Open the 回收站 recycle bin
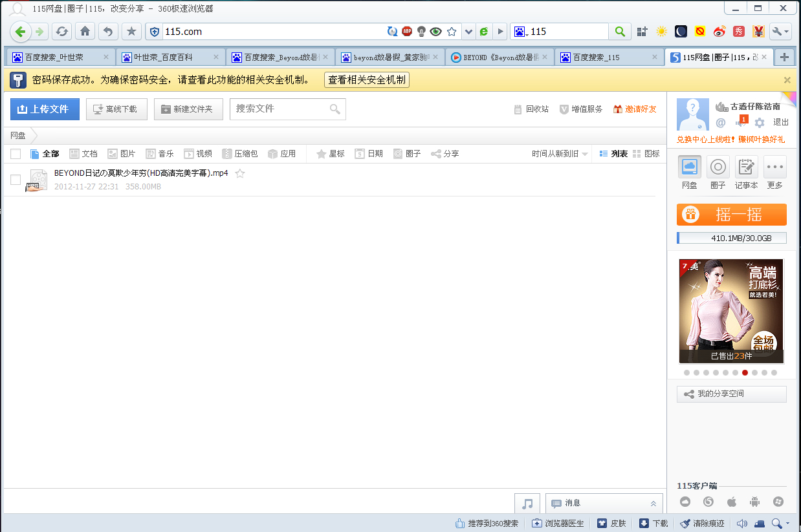The width and height of the screenshot is (801, 532). (x=531, y=109)
